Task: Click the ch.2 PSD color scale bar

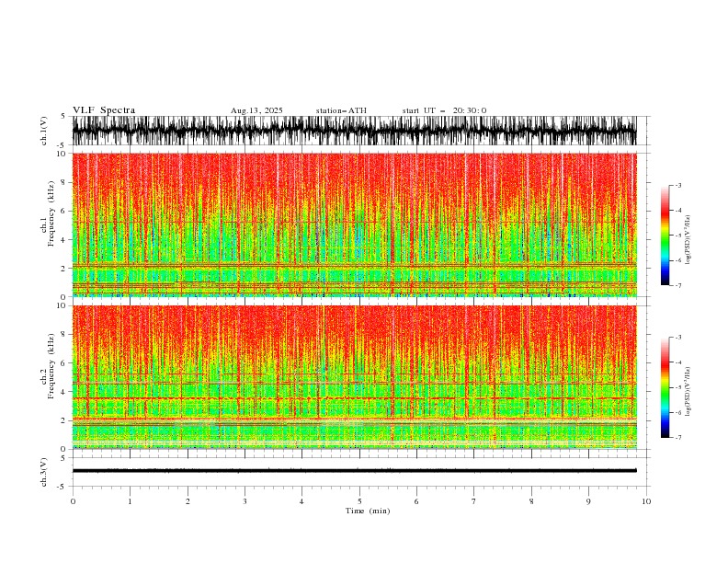Action: tap(665, 387)
